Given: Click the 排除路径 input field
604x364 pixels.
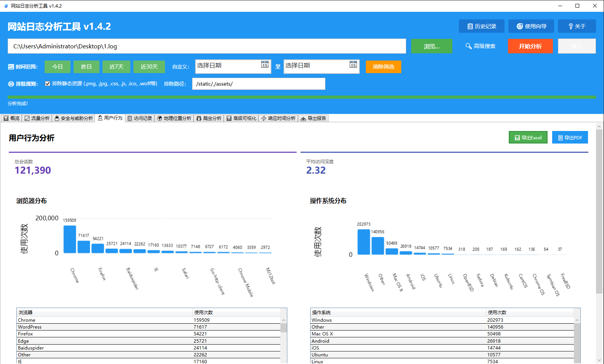Looking at the screenshot, I should tap(258, 84).
